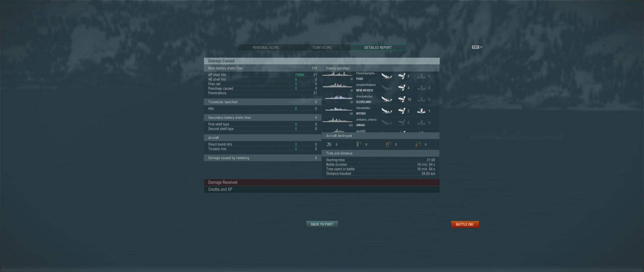Click the Back to Port button
Viewport: 644px width, 272px height.
(x=322, y=224)
